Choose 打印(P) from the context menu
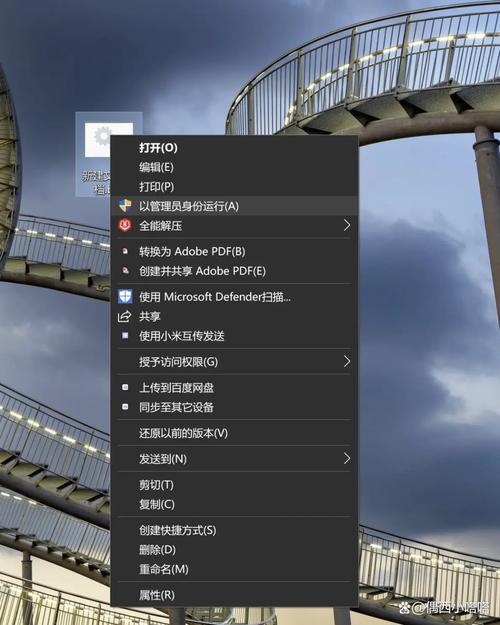Image resolution: width=500 pixels, height=625 pixels. click(234, 187)
